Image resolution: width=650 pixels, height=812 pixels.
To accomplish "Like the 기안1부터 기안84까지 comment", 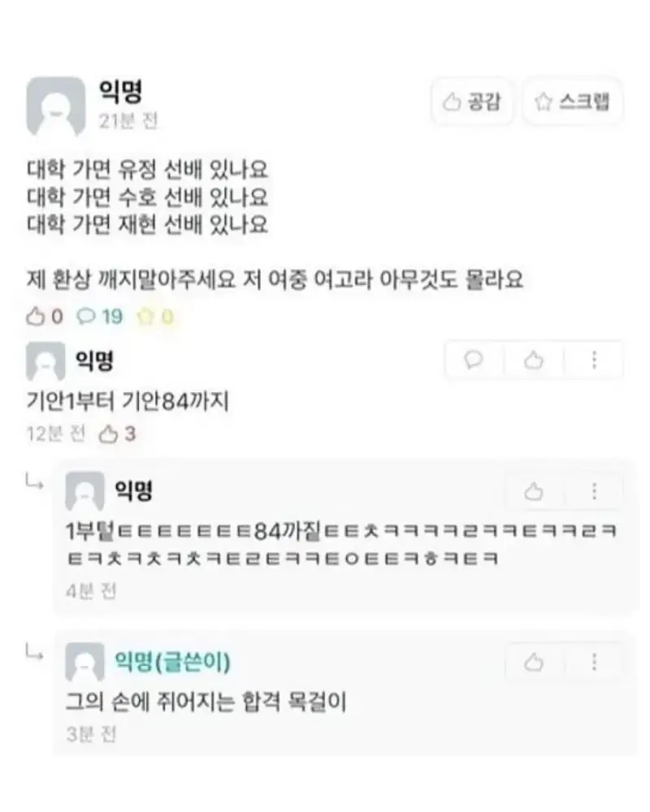I will [x=533, y=360].
